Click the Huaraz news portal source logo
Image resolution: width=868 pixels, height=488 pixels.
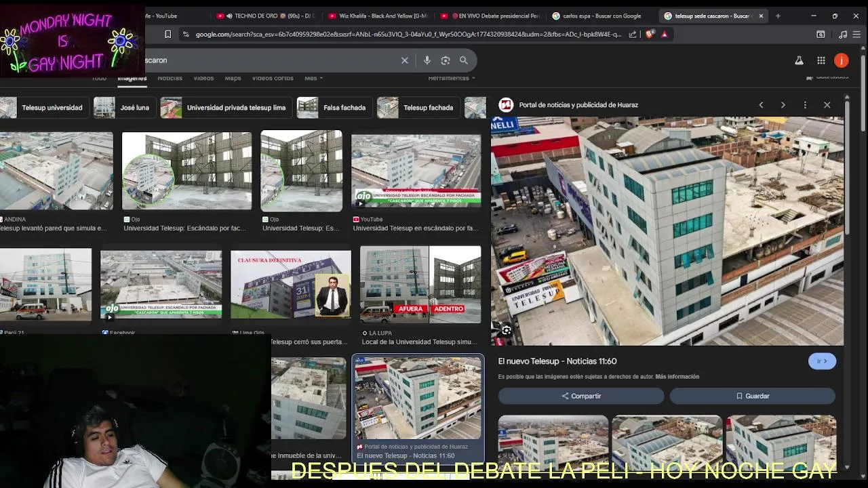(506, 105)
